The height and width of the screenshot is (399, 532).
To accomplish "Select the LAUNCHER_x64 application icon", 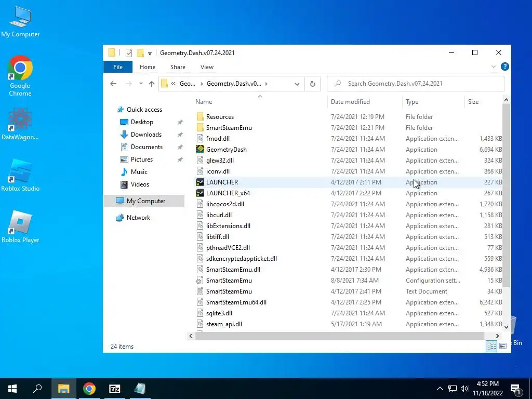I will pyautogui.click(x=200, y=193).
